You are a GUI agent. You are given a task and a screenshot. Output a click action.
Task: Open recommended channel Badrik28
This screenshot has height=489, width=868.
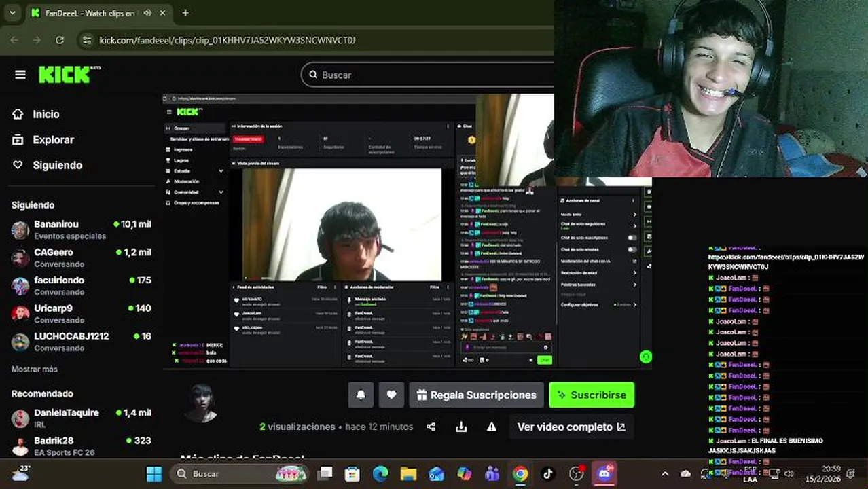[82, 446]
